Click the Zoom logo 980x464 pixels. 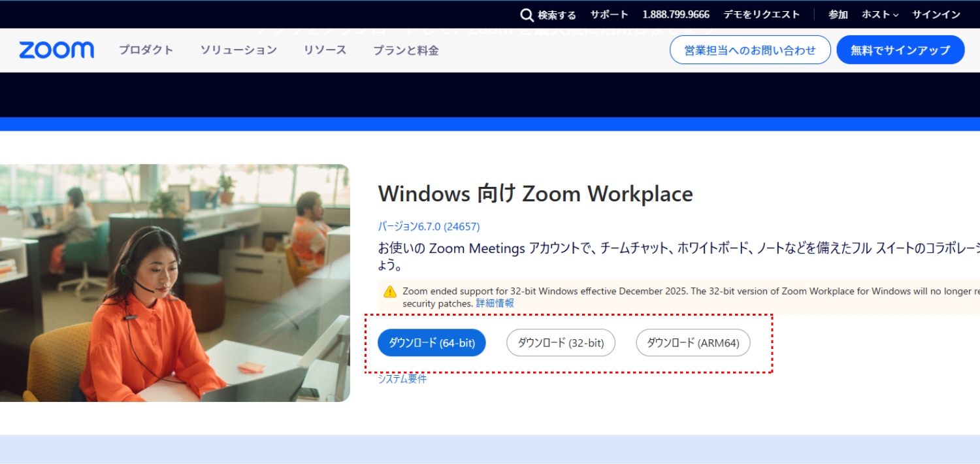[56, 50]
